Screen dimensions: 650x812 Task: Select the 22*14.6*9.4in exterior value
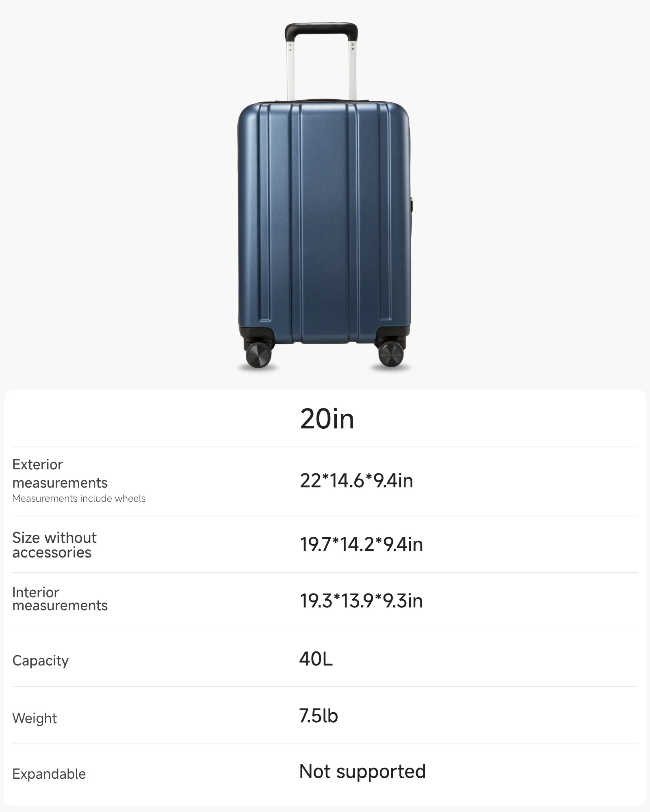pos(356,481)
